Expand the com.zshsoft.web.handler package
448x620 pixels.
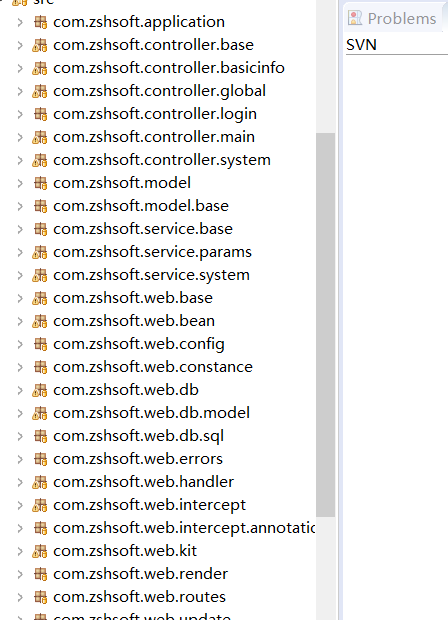20,482
